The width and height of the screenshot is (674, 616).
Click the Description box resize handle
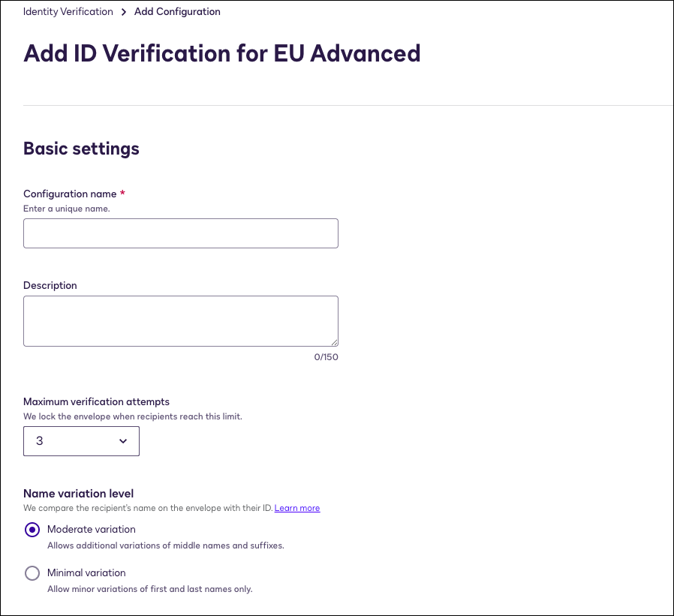tap(334, 342)
